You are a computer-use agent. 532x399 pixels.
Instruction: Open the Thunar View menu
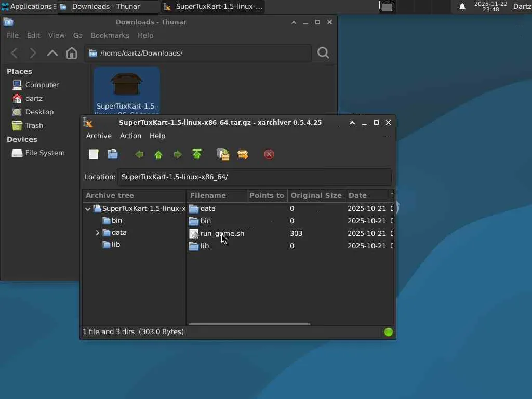[x=56, y=36]
